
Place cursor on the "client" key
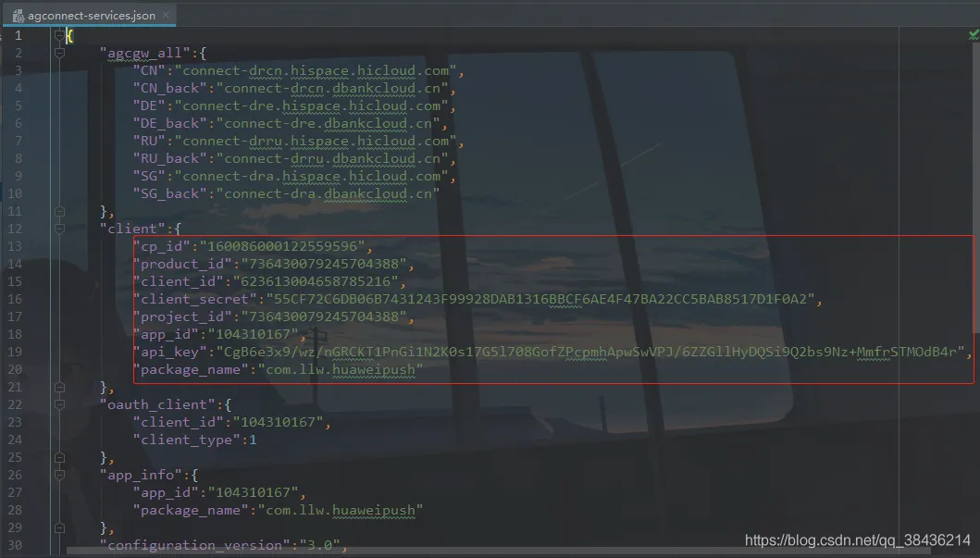[132, 229]
